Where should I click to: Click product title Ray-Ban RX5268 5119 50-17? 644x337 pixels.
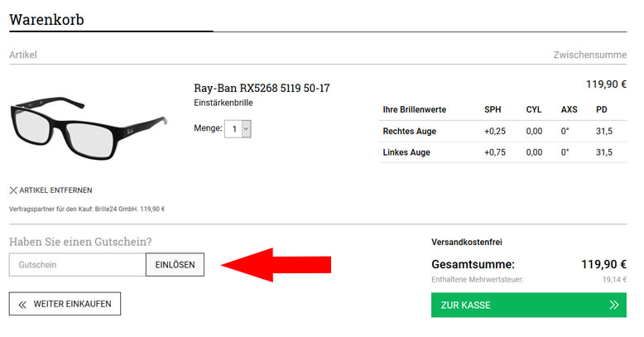262,88
